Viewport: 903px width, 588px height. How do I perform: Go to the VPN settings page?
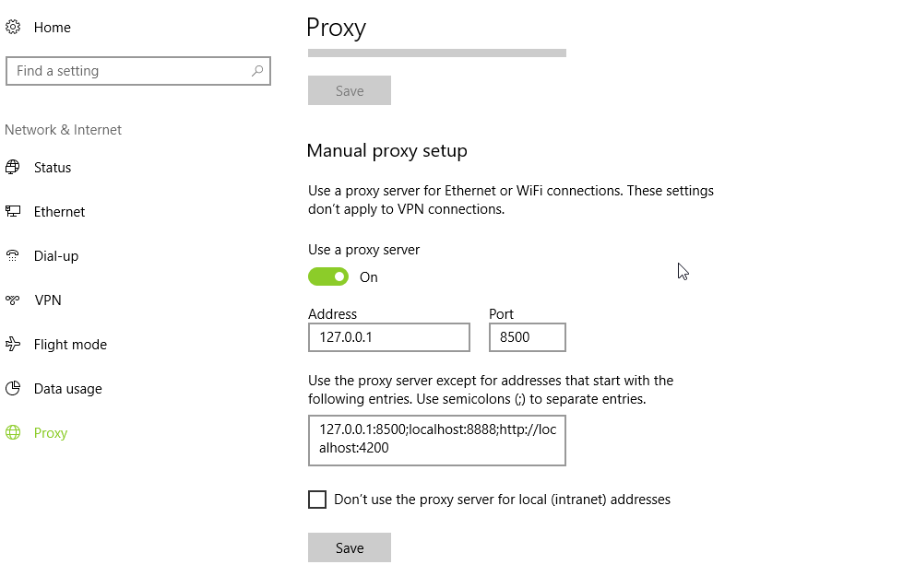pos(48,300)
